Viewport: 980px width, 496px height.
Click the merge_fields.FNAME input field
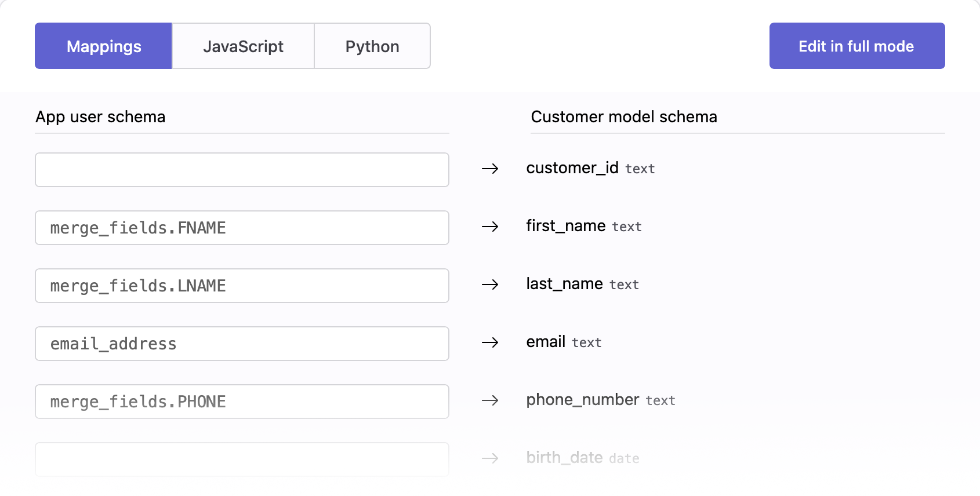tap(242, 228)
